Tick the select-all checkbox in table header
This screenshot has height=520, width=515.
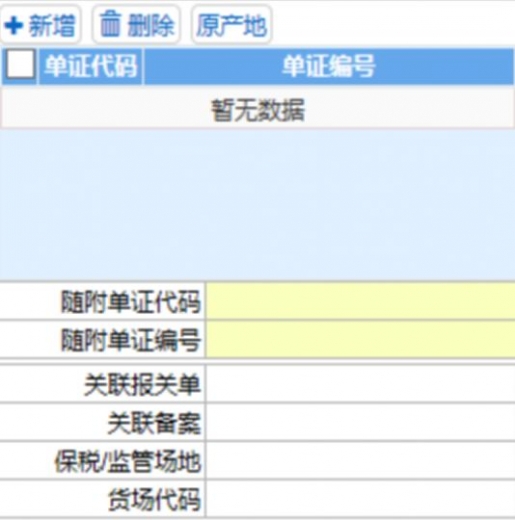(21, 64)
